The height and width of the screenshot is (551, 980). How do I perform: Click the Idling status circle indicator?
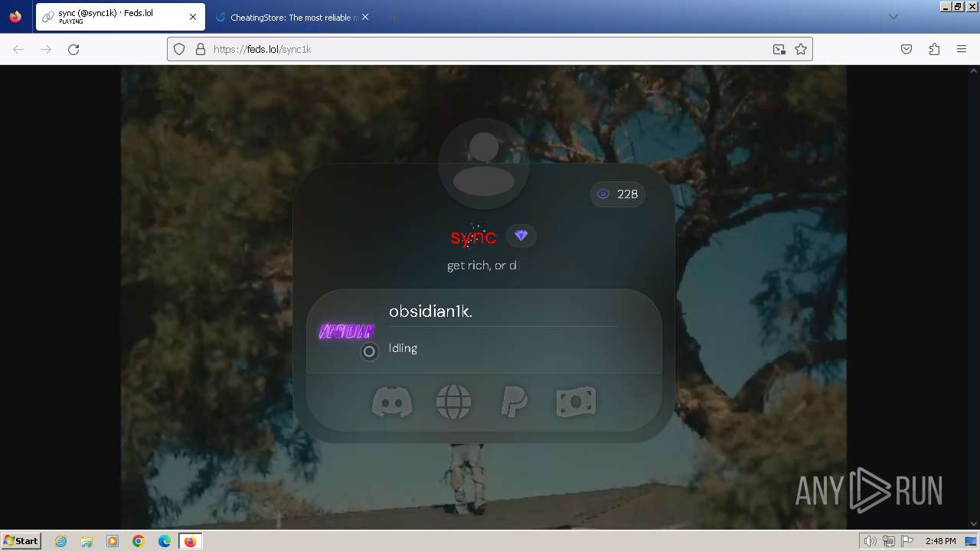[369, 351]
